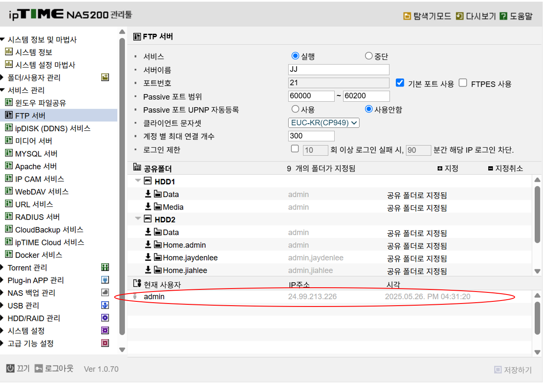This screenshot has height=392, width=560.
Task: Click the 지정취소 button
Action: tap(505, 168)
